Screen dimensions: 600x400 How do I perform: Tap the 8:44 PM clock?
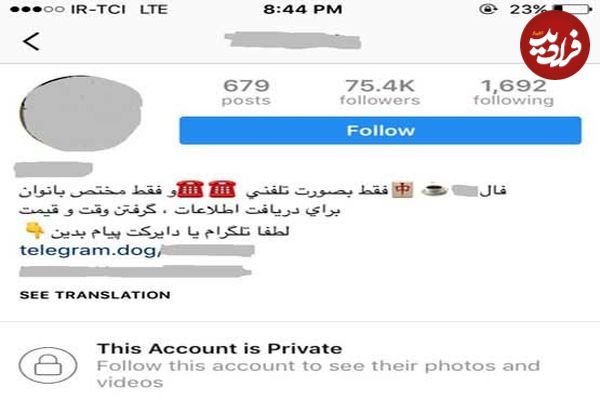(x=303, y=9)
